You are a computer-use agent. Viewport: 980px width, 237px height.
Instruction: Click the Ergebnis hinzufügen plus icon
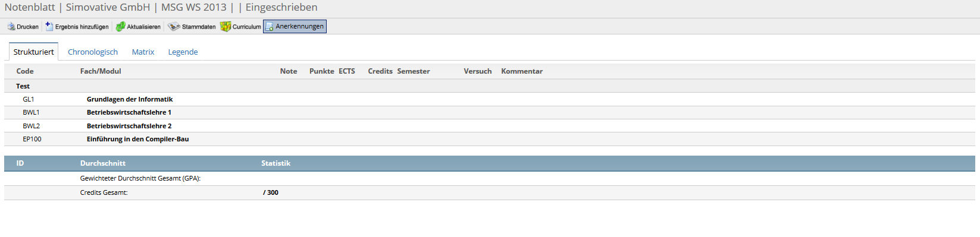[x=49, y=27]
